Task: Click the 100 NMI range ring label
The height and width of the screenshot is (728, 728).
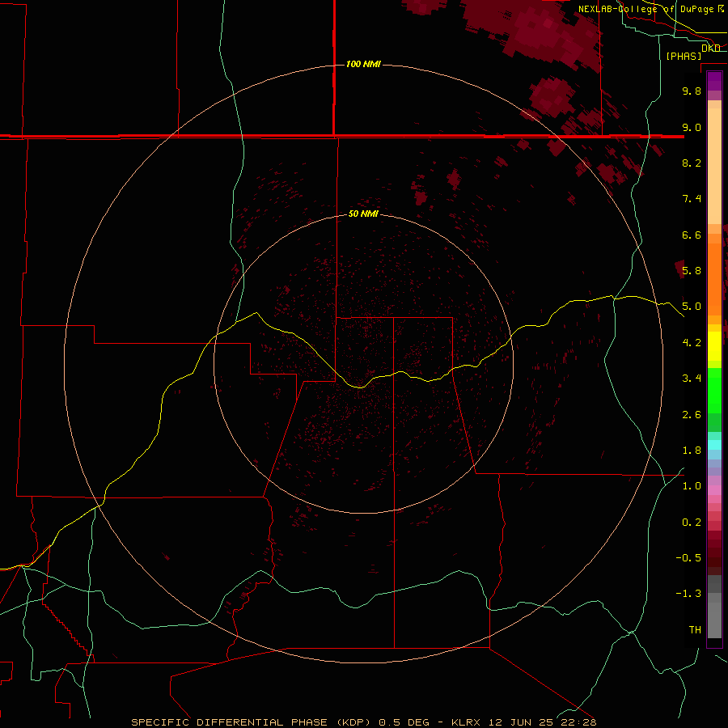Action: point(363,64)
